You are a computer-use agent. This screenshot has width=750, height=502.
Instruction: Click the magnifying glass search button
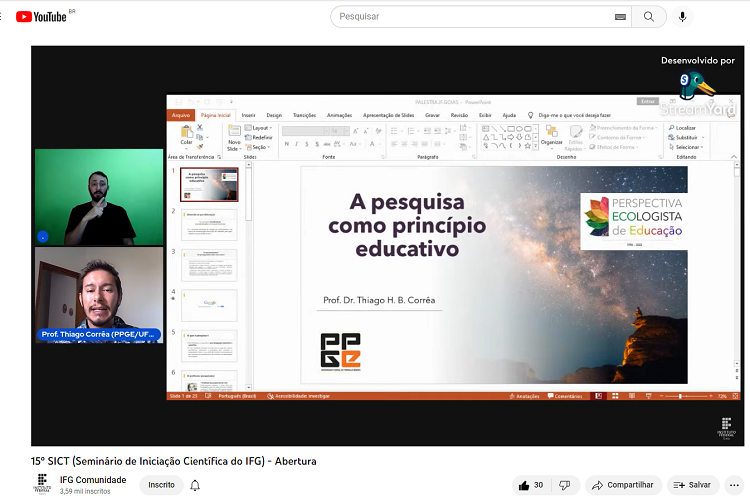pyautogui.click(x=649, y=17)
